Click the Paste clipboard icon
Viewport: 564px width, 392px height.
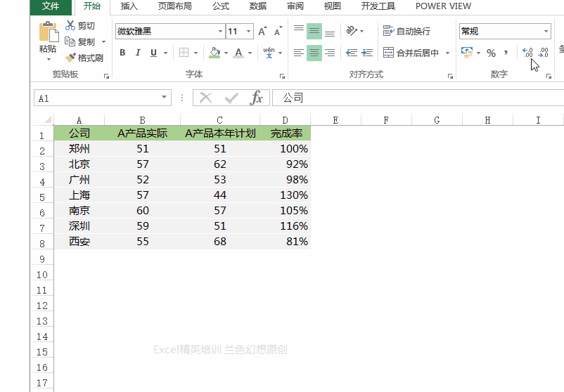tap(49, 32)
